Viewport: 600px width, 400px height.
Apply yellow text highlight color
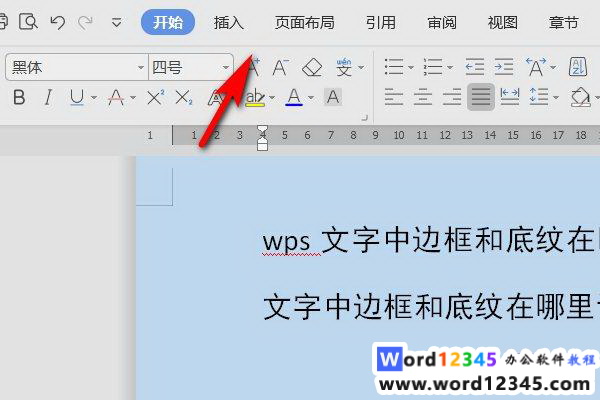(255, 97)
